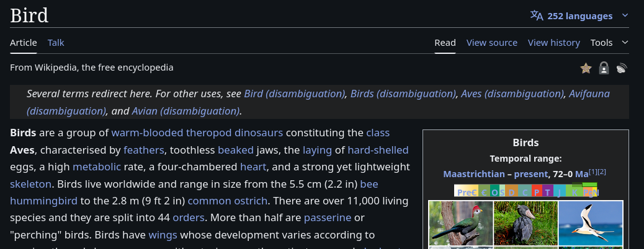
Task: Open the View source tab
Action: click(x=491, y=43)
